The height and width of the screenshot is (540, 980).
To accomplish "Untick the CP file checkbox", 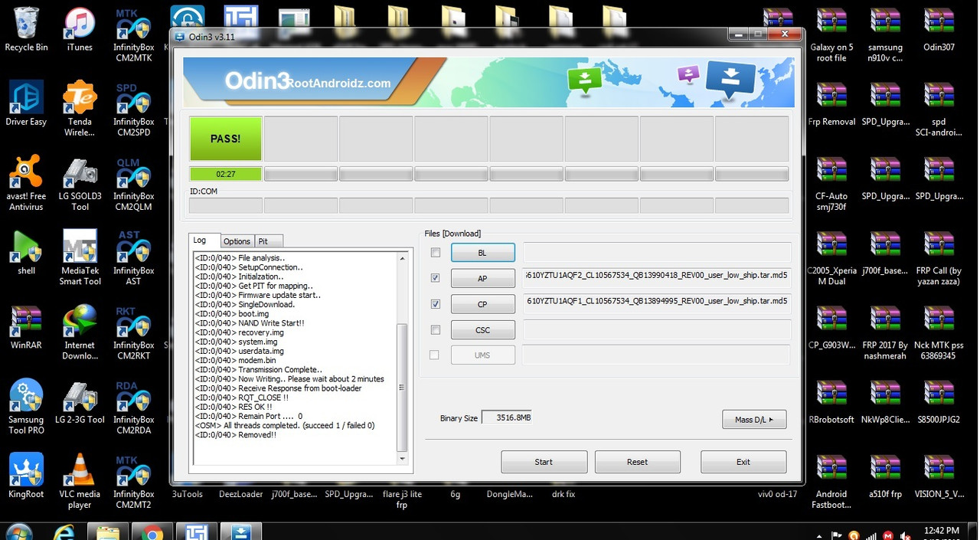I will point(436,304).
